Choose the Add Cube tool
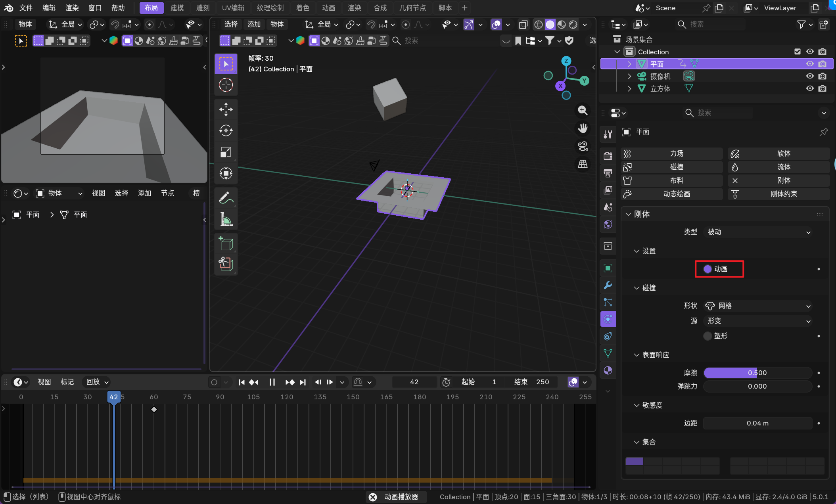Image resolution: width=836 pixels, height=504 pixels. click(226, 243)
